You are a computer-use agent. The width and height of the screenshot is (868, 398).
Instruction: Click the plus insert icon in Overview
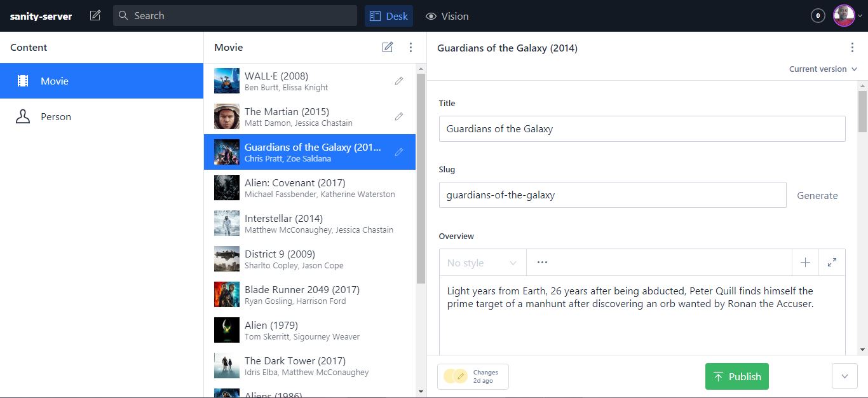point(805,263)
